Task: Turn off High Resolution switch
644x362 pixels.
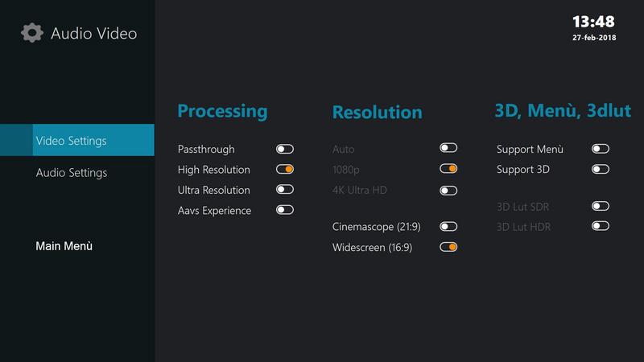Action: pyautogui.click(x=285, y=169)
